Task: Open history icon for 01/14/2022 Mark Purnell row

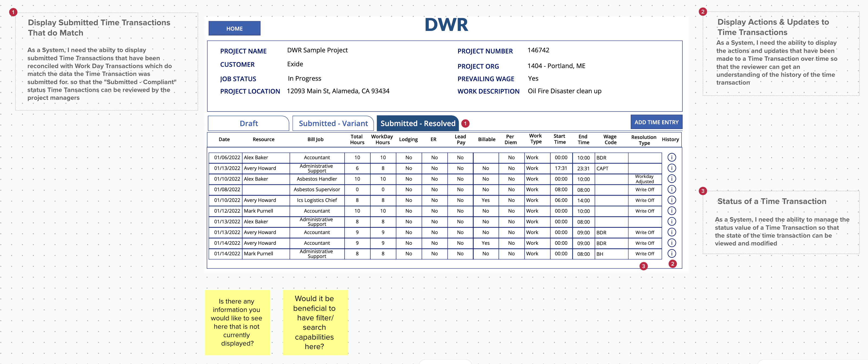Action: pyautogui.click(x=671, y=253)
